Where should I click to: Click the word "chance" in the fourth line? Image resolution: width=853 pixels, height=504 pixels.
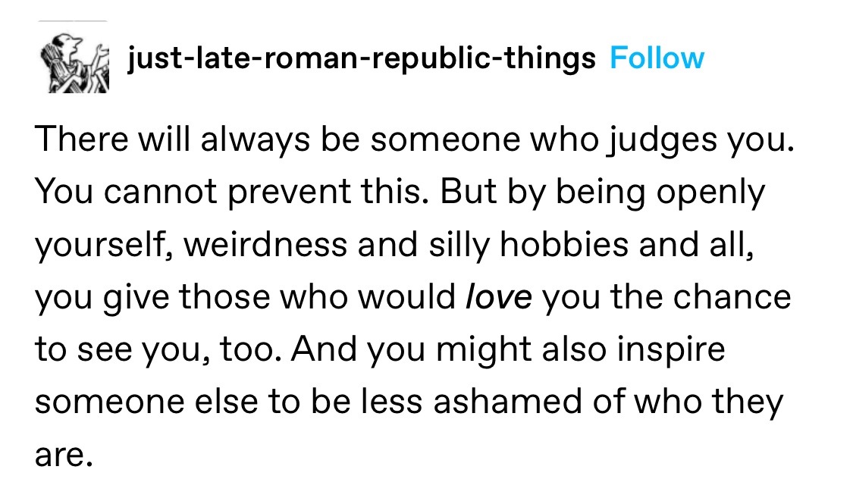pos(732,297)
